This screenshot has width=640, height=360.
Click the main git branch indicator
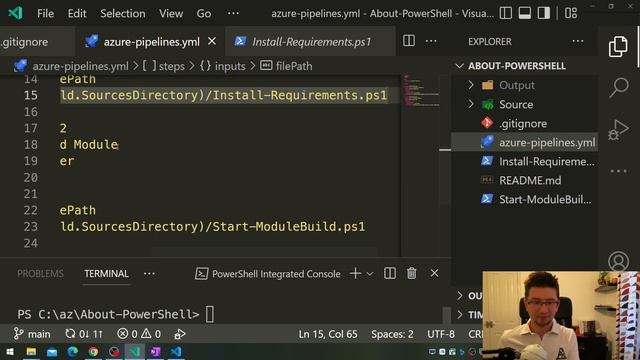point(32,334)
